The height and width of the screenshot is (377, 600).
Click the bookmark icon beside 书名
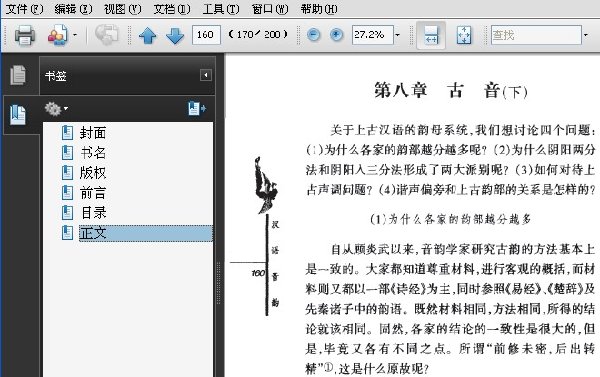tap(67, 153)
